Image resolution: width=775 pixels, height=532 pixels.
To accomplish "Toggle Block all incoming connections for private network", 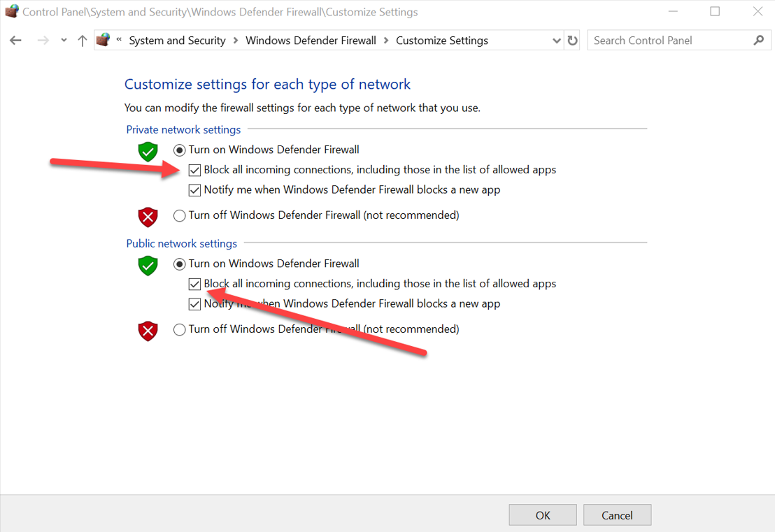I will point(194,170).
